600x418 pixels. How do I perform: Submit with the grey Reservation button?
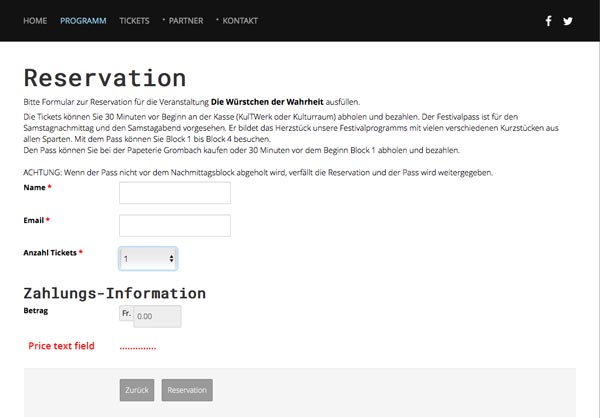[187, 390]
